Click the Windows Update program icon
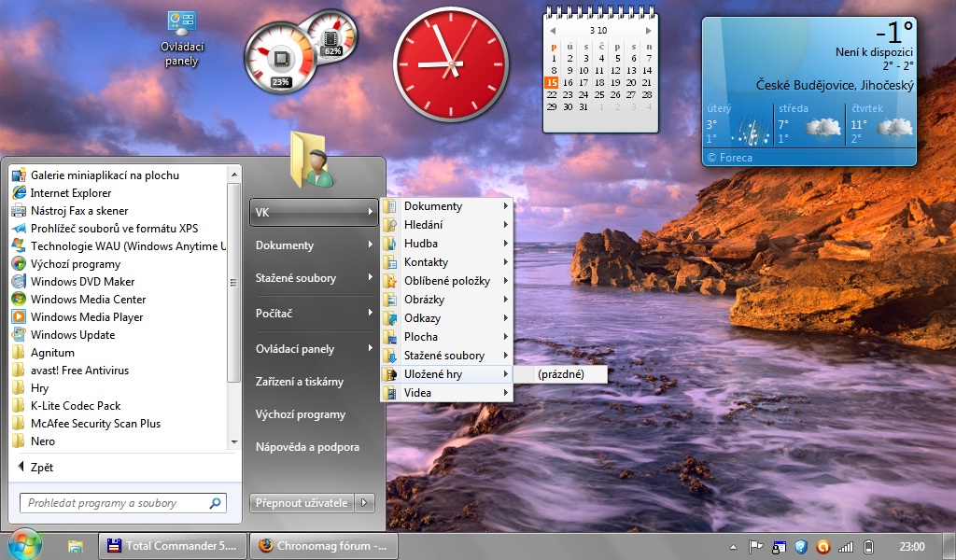956x560 pixels. point(19,335)
